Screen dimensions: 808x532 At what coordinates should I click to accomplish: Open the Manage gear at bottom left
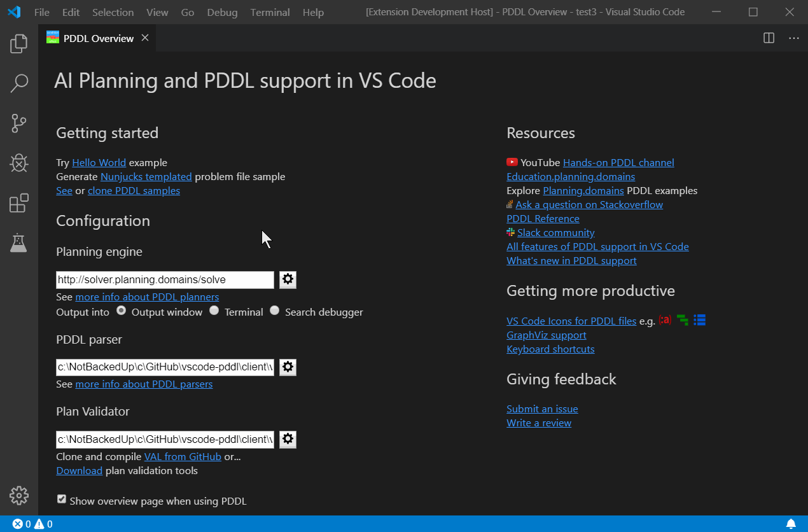[19, 495]
